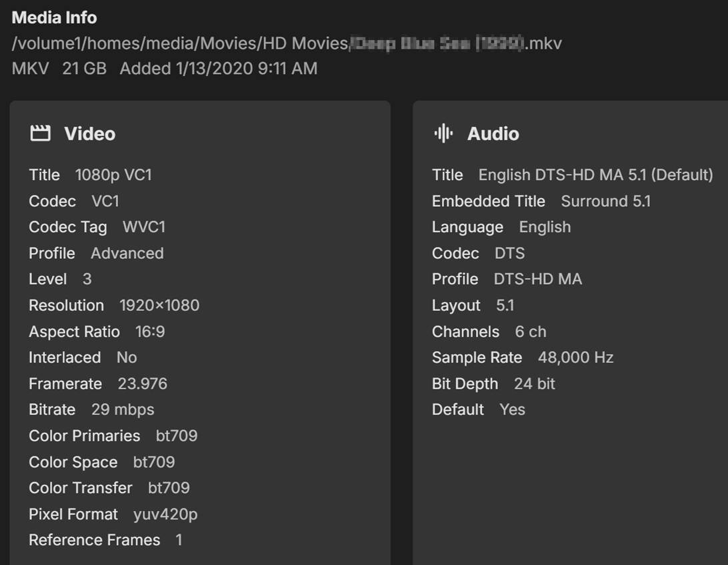The height and width of the screenshot is (565, 728).
Task: Click the 21 GB file size
Action: coord(84,69)
